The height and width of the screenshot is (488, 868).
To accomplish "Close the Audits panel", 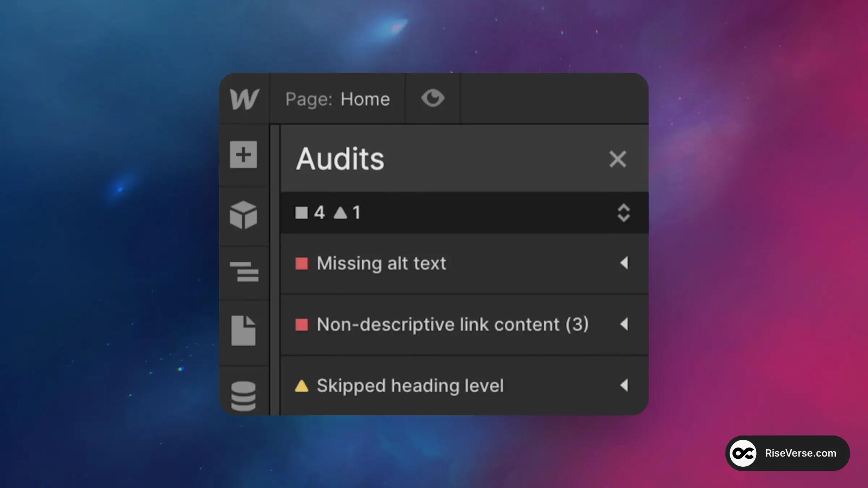I will tap(617, 159).
